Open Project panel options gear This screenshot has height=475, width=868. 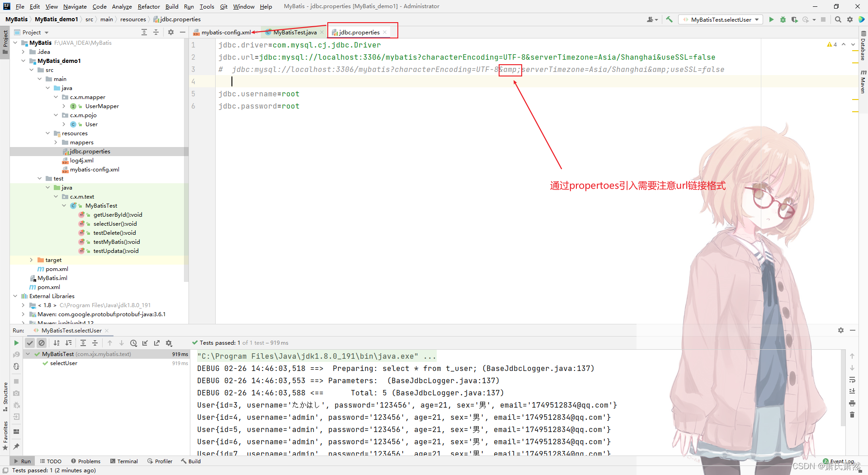171,32
